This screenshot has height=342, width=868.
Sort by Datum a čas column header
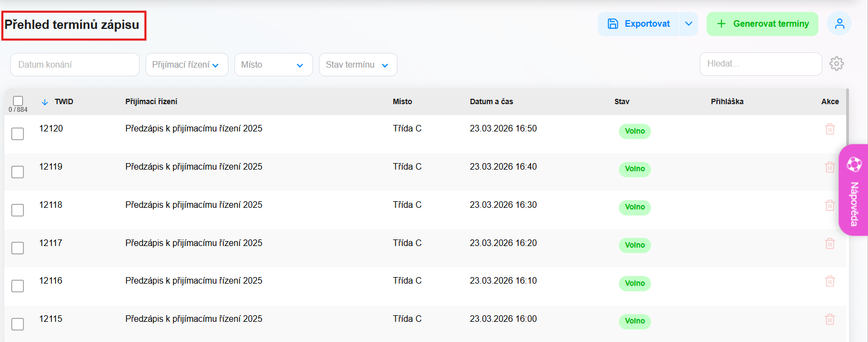[491, 101]
